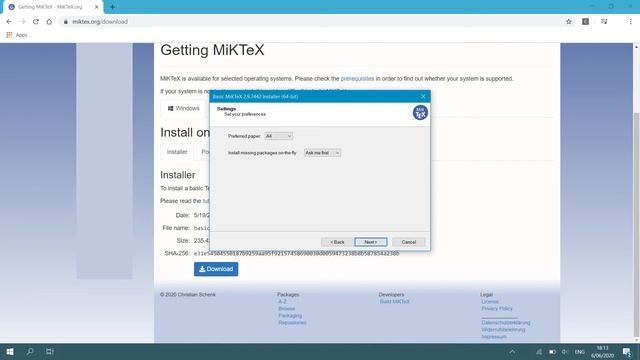Go back with the browser back arrow
640x360 pixels.
tap(9, 22)
